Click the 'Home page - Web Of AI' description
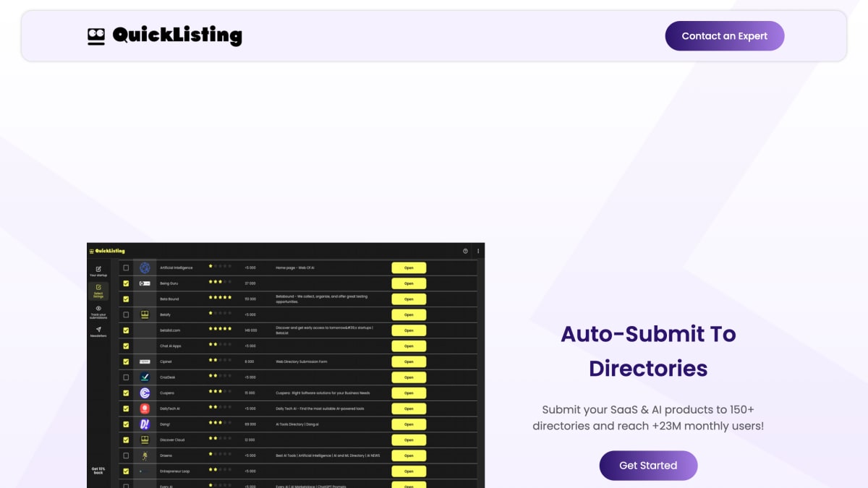The width and height of the screenshot is (868, 488). [x=295, y=267]
